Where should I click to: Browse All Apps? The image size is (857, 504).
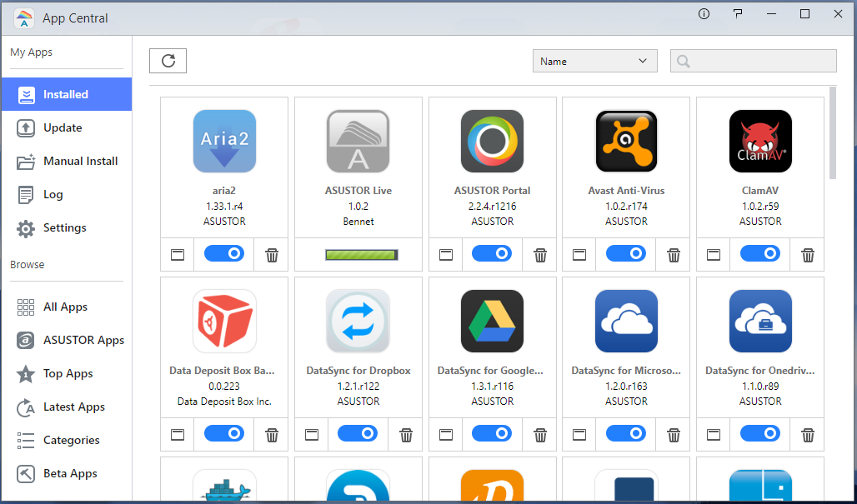67,307
